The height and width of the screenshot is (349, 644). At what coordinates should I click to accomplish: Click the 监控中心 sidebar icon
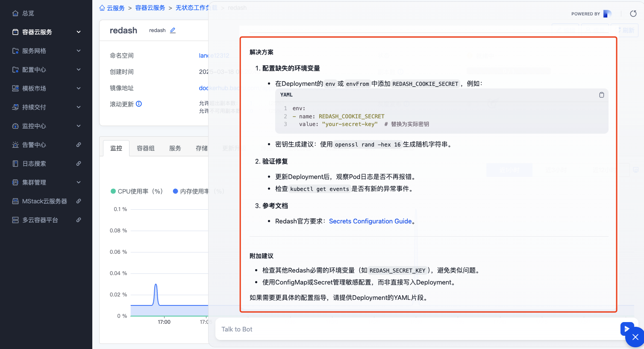click(15, 126)
